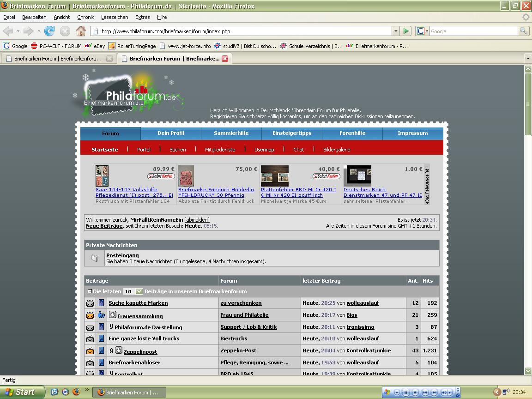
Task: Click the search magnifier icon in the Google box
Action: pyautogui.click(x=523, y=31)
